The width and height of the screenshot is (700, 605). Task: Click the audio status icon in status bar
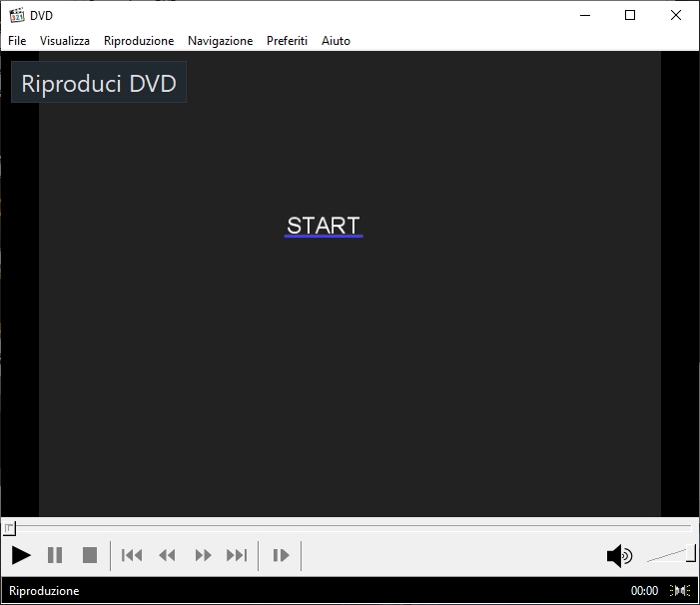point(680,591)
